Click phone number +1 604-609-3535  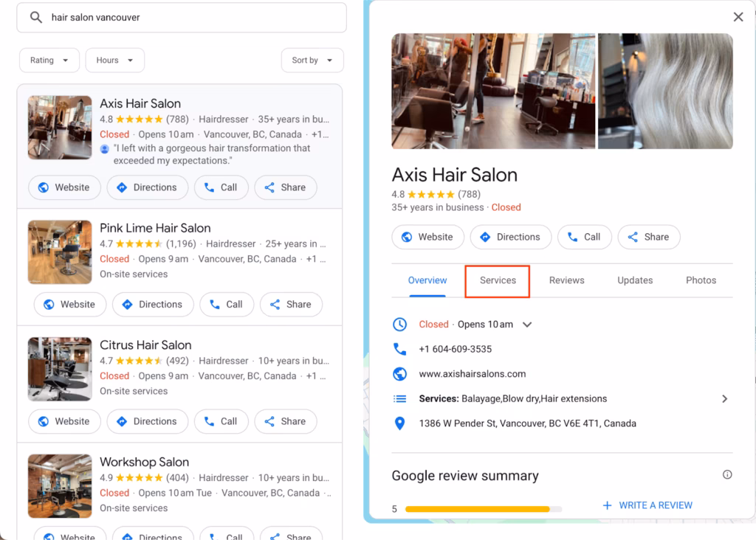coord(455,349)
